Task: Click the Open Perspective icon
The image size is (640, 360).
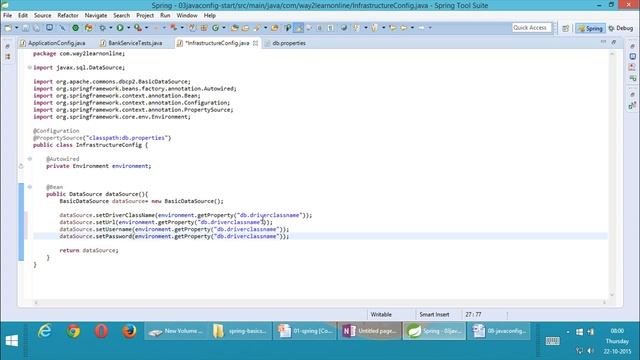Action: pos(565,28)
